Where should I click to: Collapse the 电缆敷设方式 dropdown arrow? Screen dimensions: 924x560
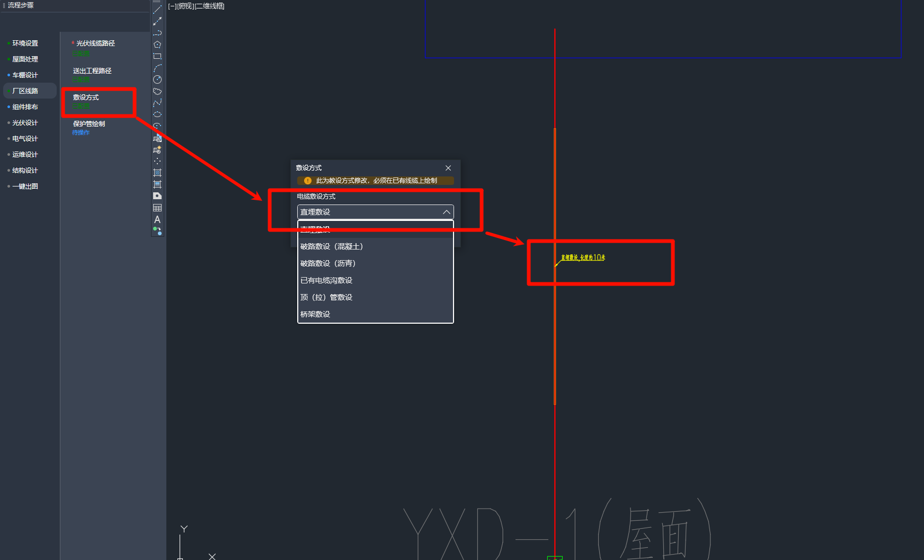click(x=446, y=212)
